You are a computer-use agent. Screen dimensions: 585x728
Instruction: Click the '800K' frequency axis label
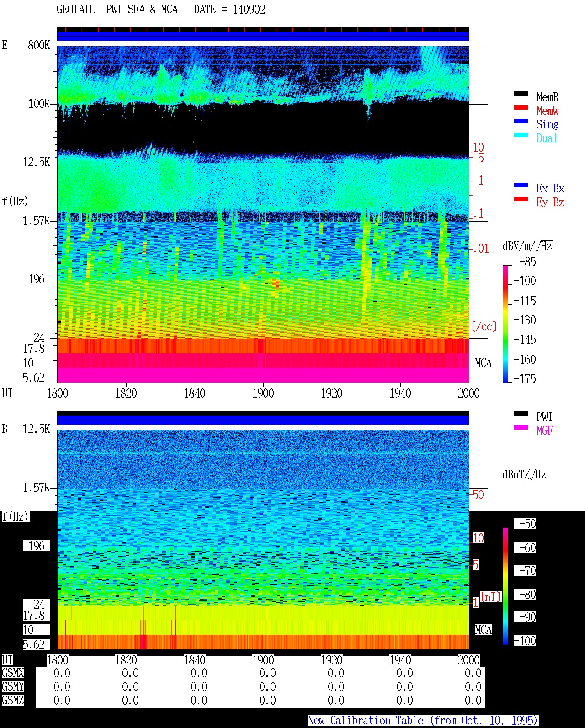(39, 45)
